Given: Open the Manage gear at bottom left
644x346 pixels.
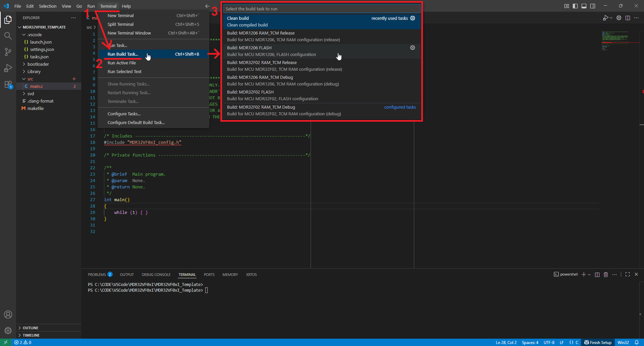Looking at the screenshot, I should point(8,331).
